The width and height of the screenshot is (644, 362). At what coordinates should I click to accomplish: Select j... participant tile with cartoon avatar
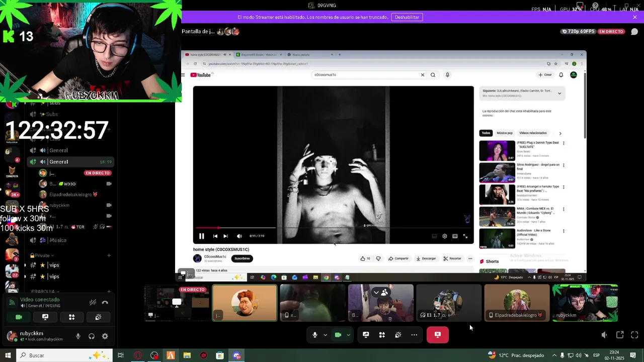click(x=245, y=303)
